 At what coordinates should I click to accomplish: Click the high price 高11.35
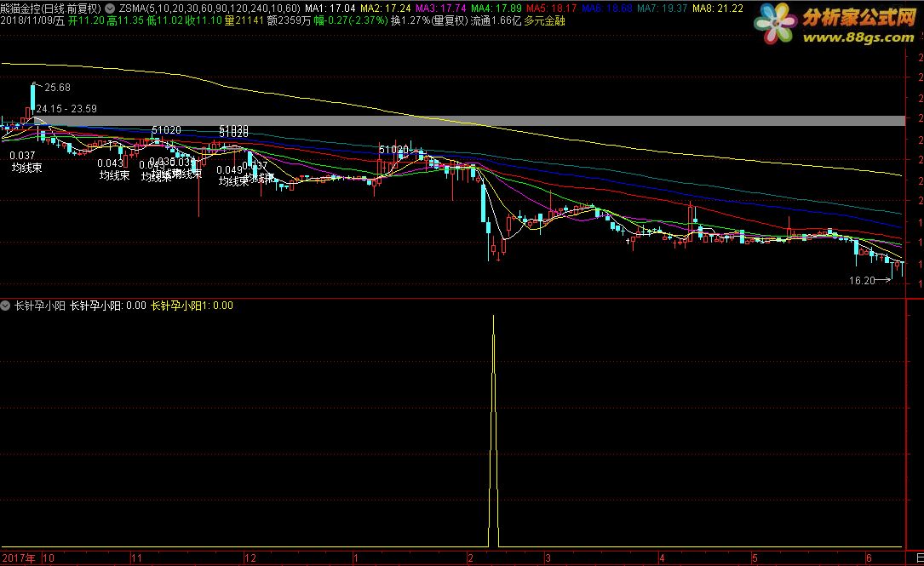[x=125, y=20]
